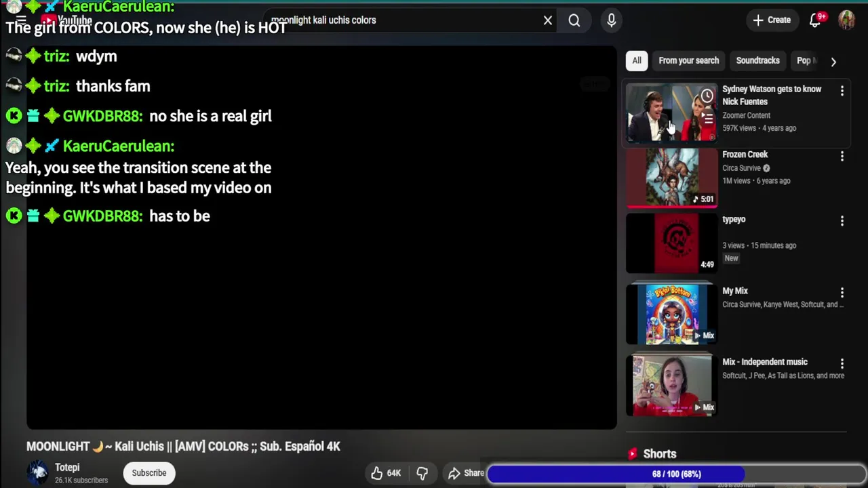This screenshot has width=868, height=488.
Task: Click the MOONLIGHT Kali Uchis video title
Action: pos(183,446)
